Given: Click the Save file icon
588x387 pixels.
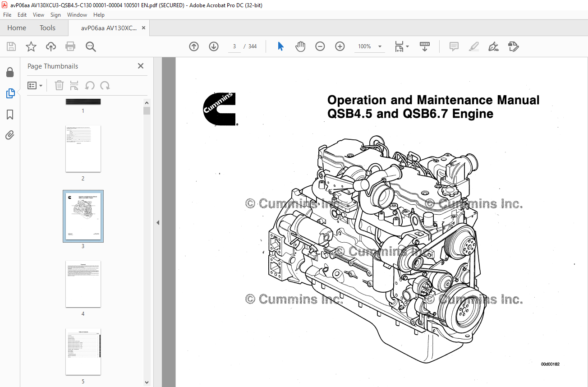Looking at the screenshot, I should point(11,46).
